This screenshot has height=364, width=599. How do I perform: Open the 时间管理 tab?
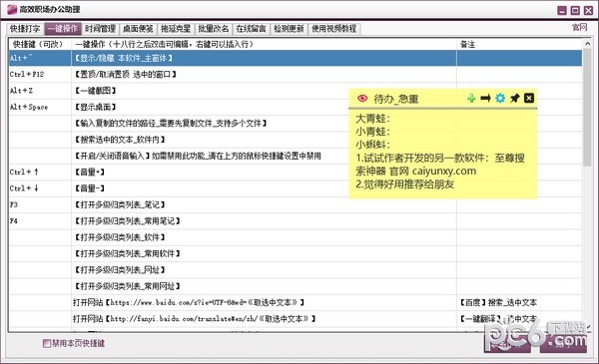100,29
